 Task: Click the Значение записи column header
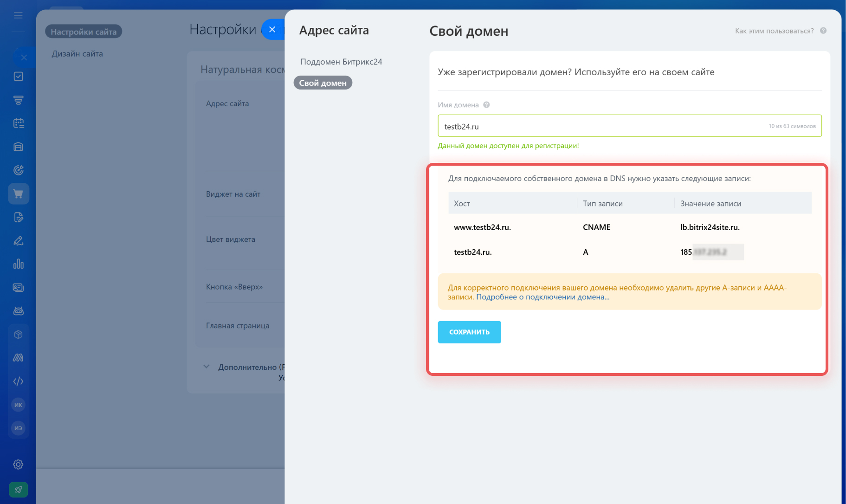click(x=710, y=204)
